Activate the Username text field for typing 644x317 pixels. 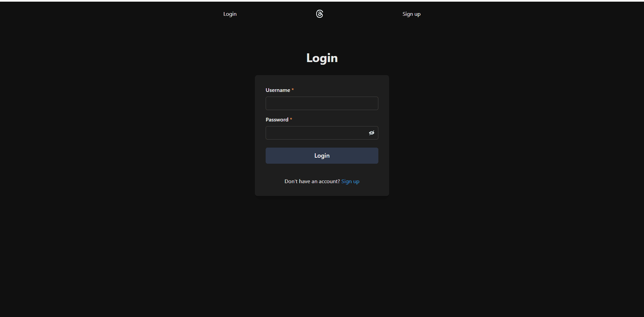pos(322,103)
